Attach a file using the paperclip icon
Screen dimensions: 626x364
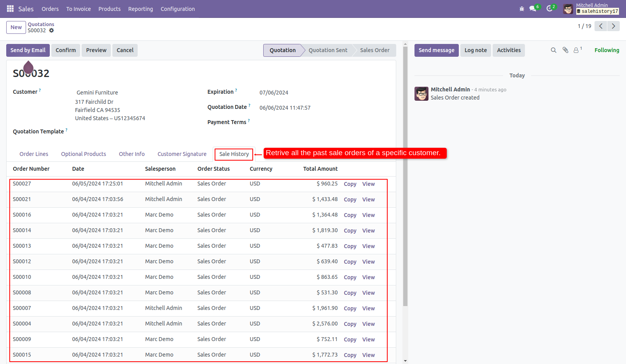click(x=565, y=50)
